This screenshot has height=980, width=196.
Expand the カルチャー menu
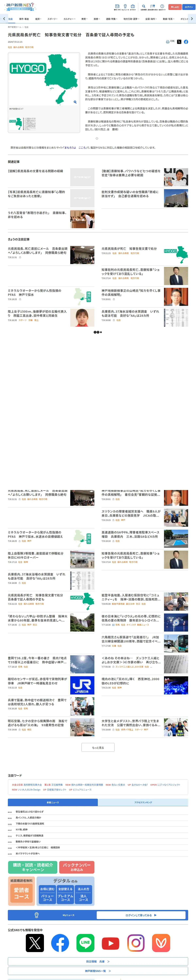click(x=69, y=19)
